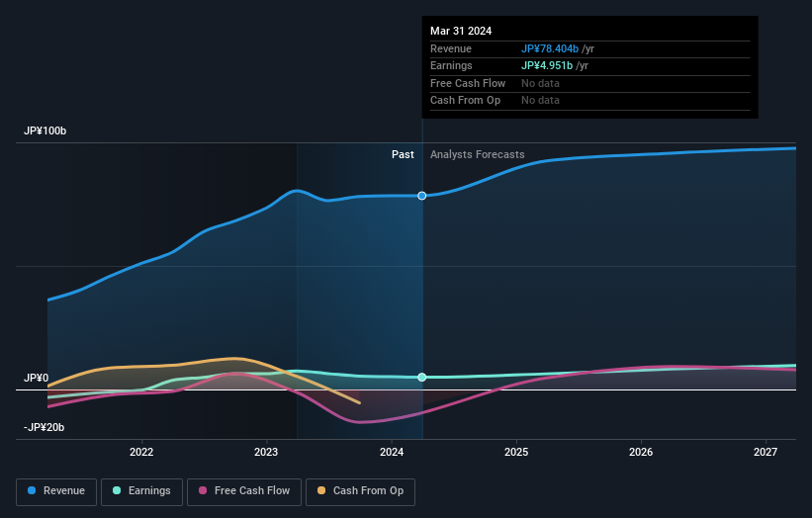Click the JP¥4.951b earnings value
The width and height of the screenshot is (812, 518).
(x=547, y=65)
